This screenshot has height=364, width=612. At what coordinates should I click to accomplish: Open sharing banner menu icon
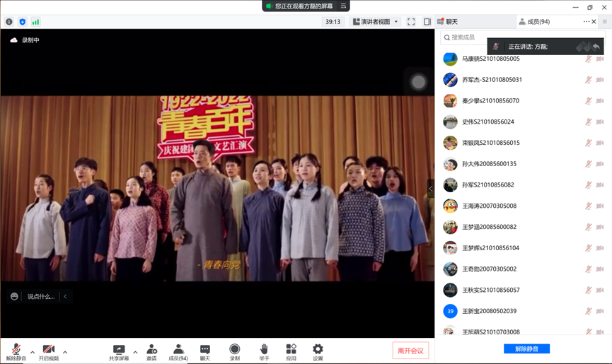pyautogui.click(x=343, y=6)
